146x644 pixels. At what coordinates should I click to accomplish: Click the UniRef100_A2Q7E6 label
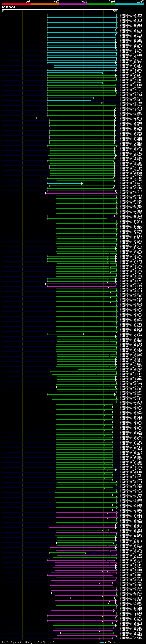point(131,613)
